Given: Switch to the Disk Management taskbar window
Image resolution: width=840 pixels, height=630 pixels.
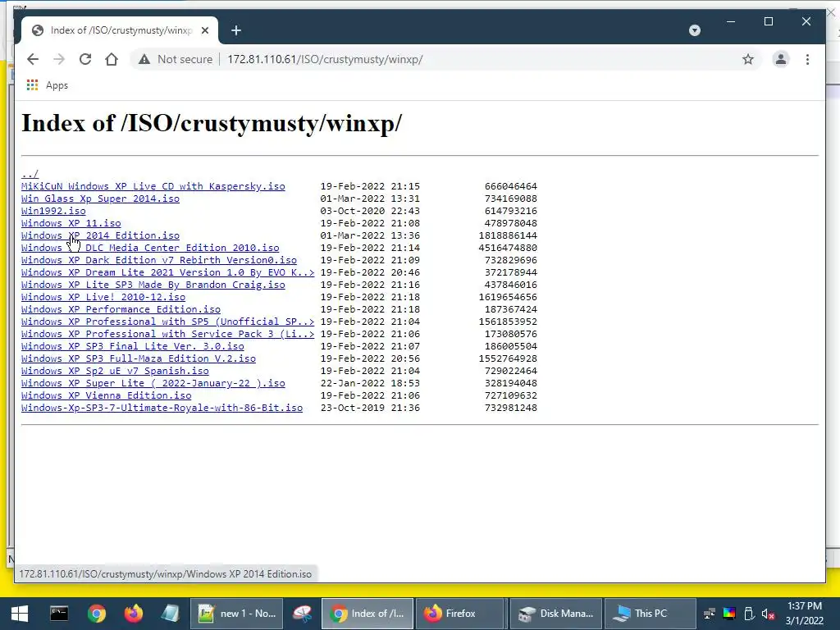Looking at the screenshot, I should coord(556,614).
